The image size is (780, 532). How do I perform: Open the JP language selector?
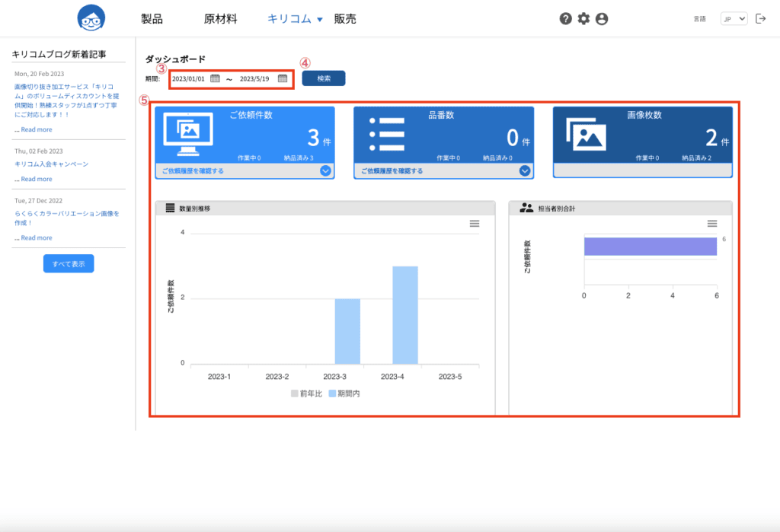(734, 19)
